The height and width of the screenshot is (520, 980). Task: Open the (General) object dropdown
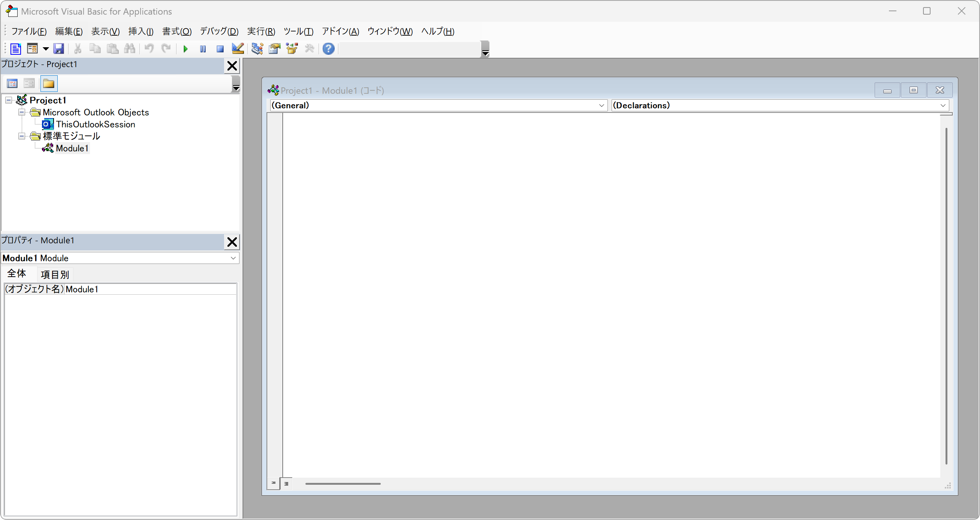click(601, 105)
